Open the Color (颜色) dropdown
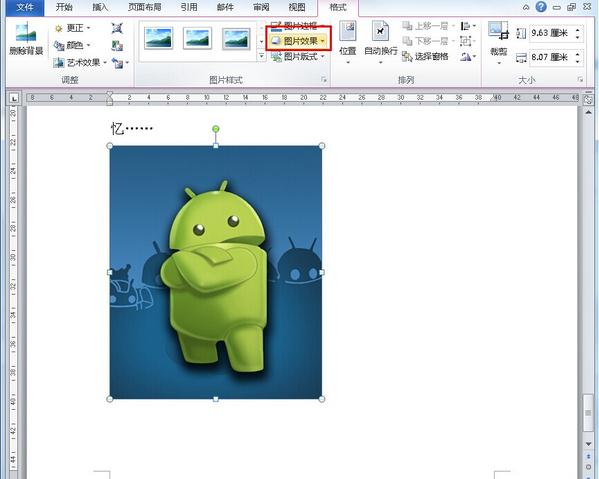This screenshot has width=599, height=479. point(72,45)
